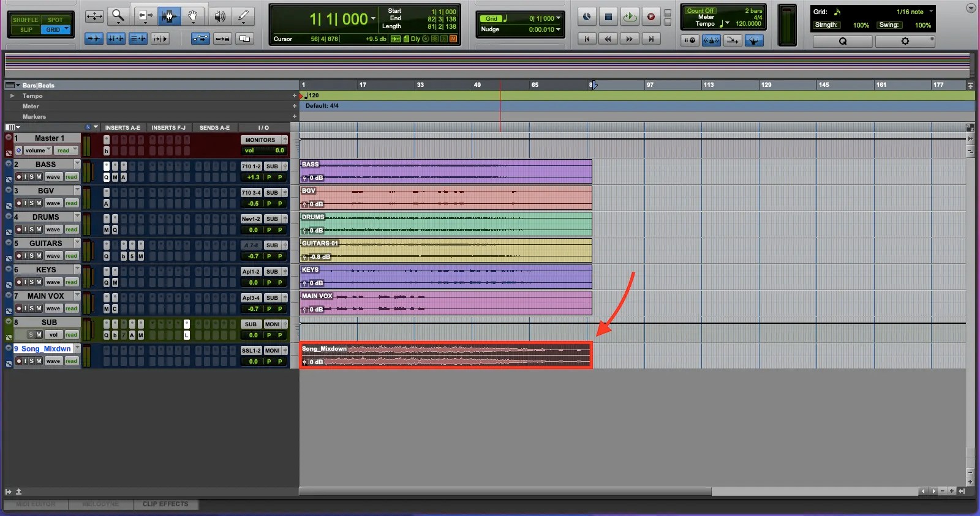Open INSERTS F-J column header

(168, 127)
